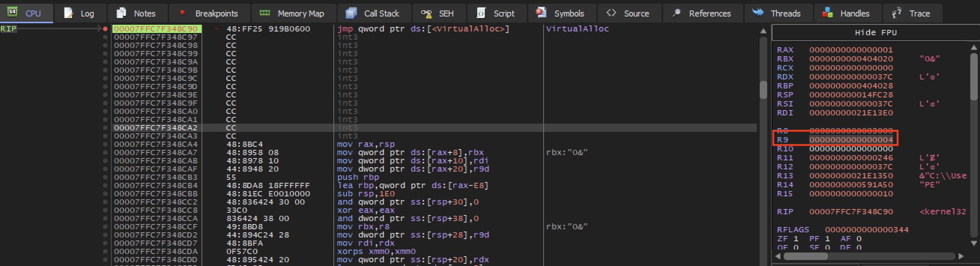Click the Hide FPU button
980x266 pixels.
[876, 33]
